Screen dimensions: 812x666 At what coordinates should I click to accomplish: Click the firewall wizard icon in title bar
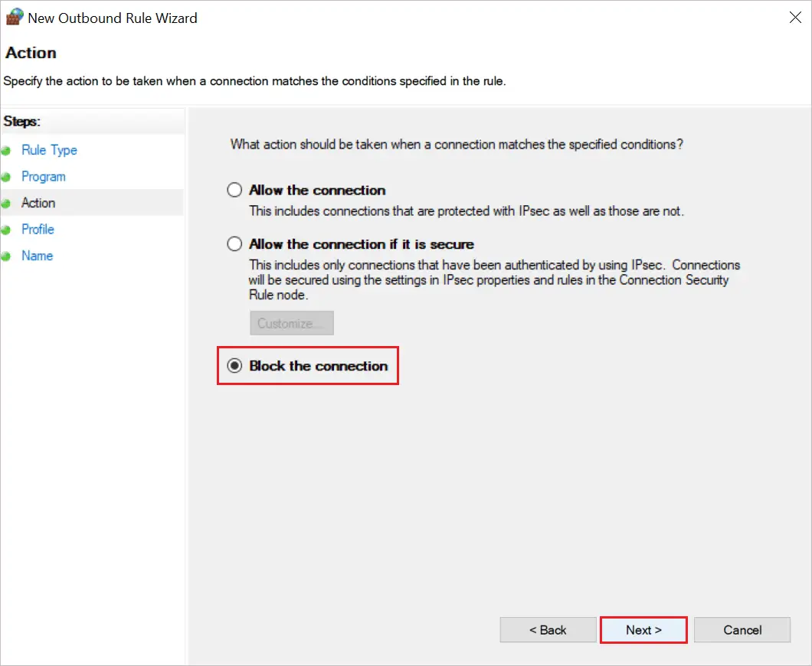[15, 18]
